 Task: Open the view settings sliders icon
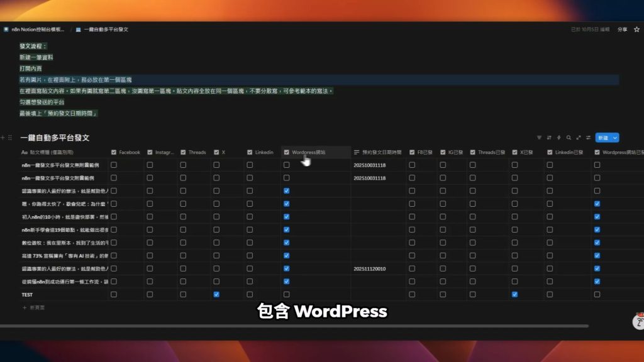point(589,138)
